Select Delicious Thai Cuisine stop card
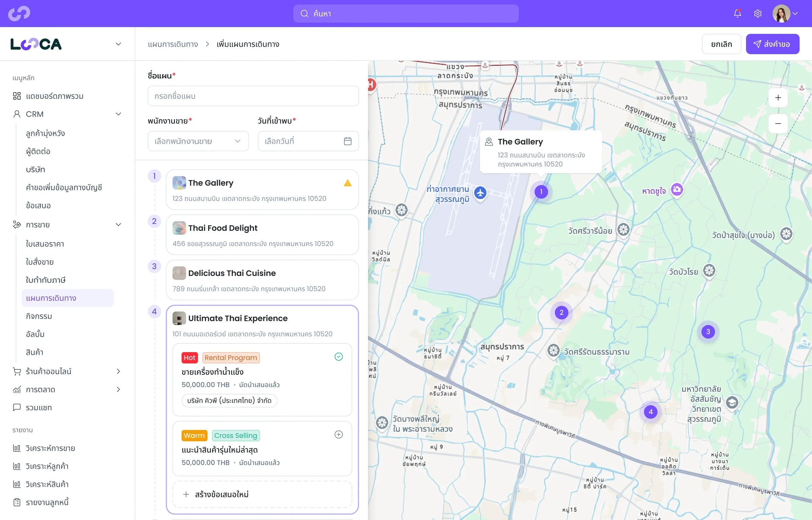The image size is (812, 520). tap(262, 280)
